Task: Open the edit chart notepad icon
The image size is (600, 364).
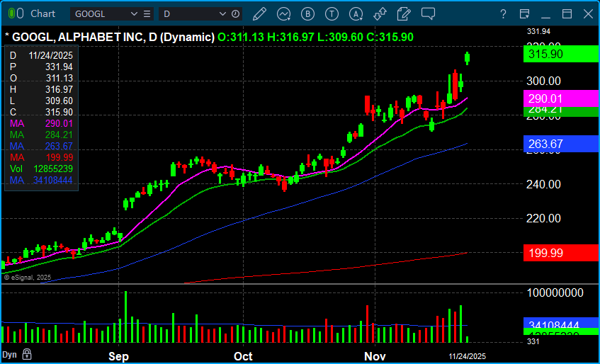Action: (x=404, y=14)
